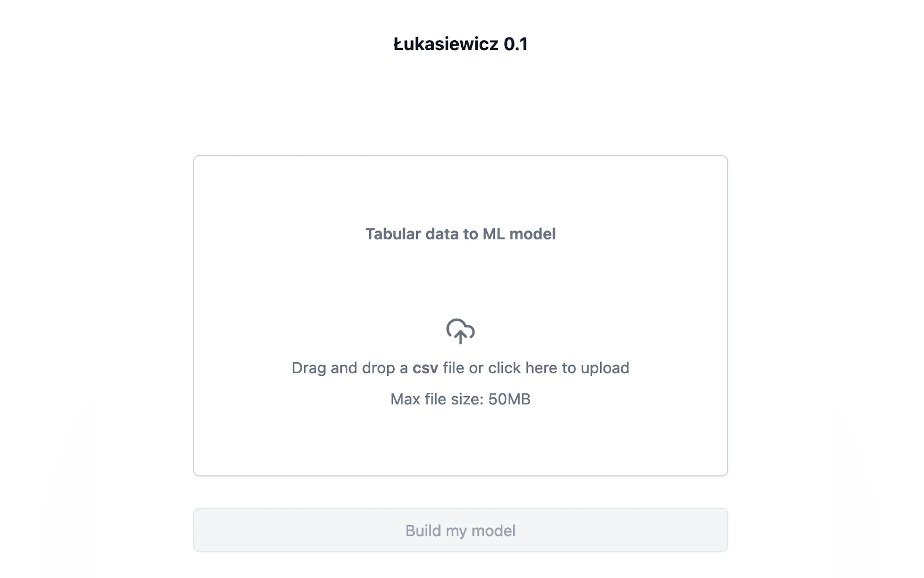Click the cloud upload icon
The height and width of the screenshot is (578, 924).
(460, 330)
